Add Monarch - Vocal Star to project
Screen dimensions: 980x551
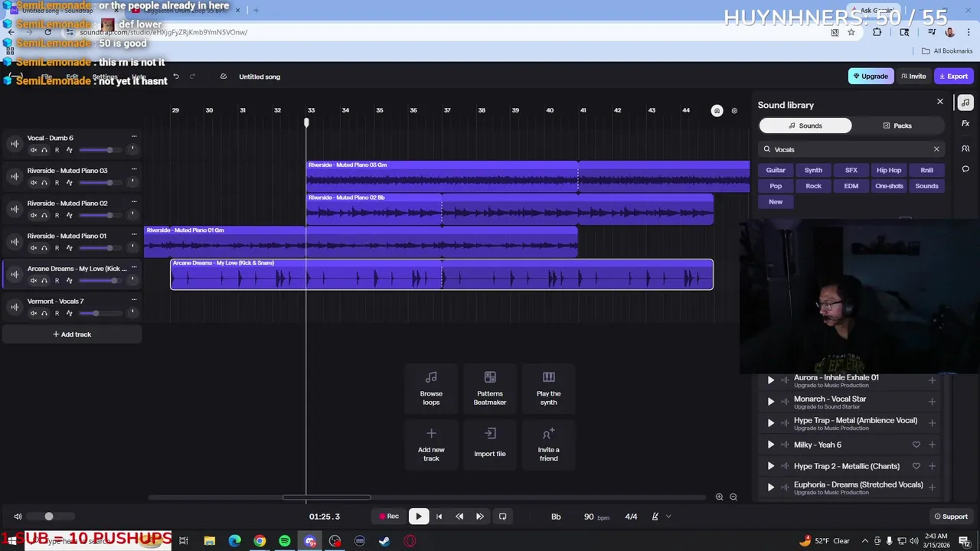[x=932, y=401]
